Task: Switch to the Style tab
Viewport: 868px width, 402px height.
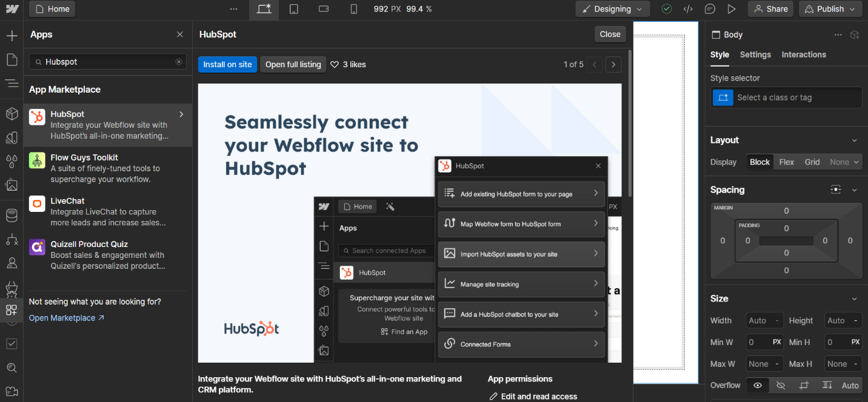Action: [719, 54]
